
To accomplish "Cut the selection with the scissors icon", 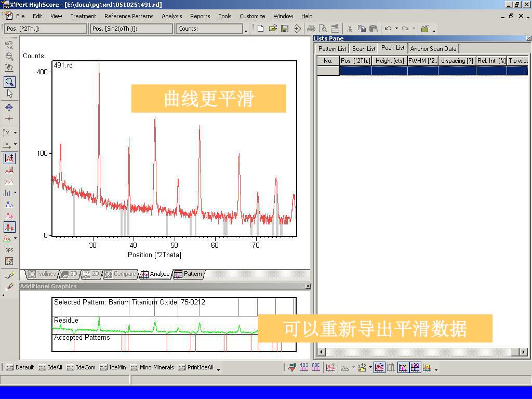I will pos(350,29).
